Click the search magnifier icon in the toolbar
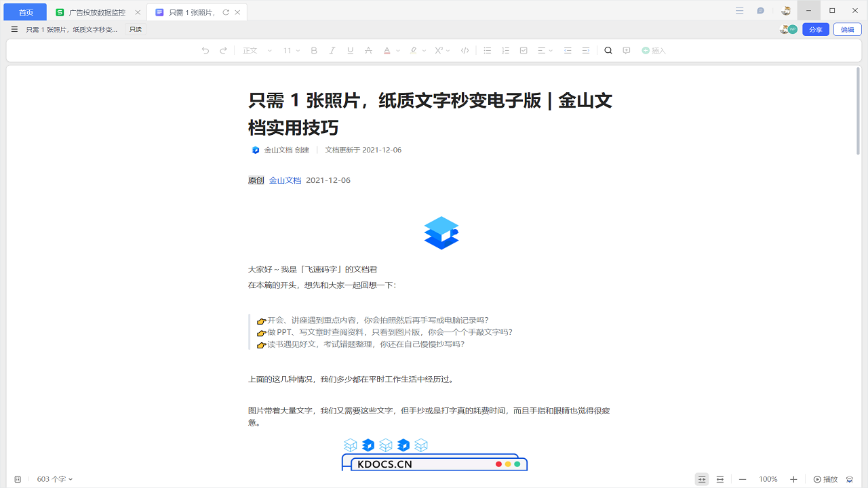 [x=608, y=50]
